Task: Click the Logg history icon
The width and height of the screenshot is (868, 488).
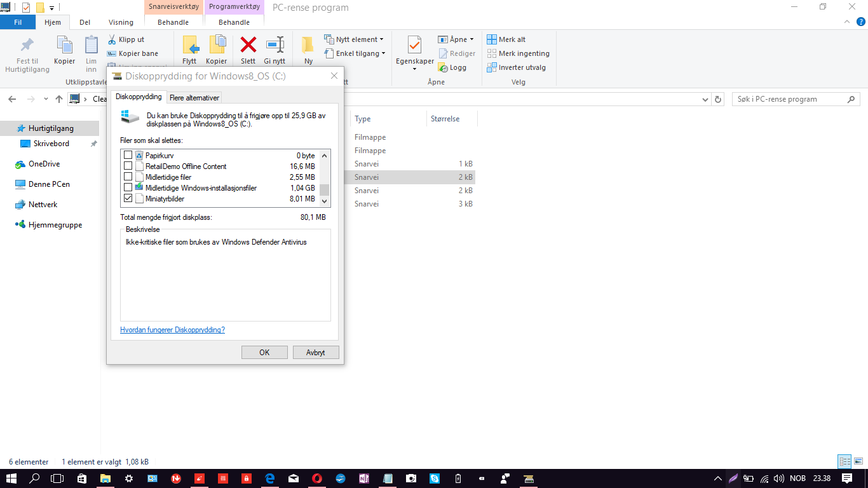Action: click(444, 67)
